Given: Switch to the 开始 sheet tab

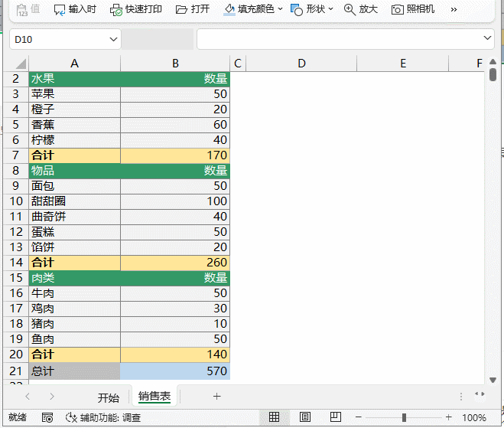Looking at the screenshot, I should click(x=109, y=397).
